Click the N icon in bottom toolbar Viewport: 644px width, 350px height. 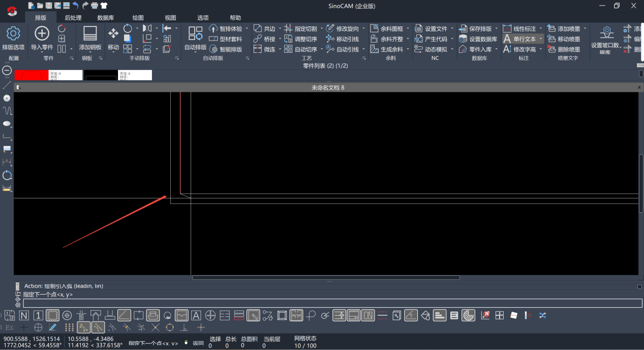[x=24, y=315]
